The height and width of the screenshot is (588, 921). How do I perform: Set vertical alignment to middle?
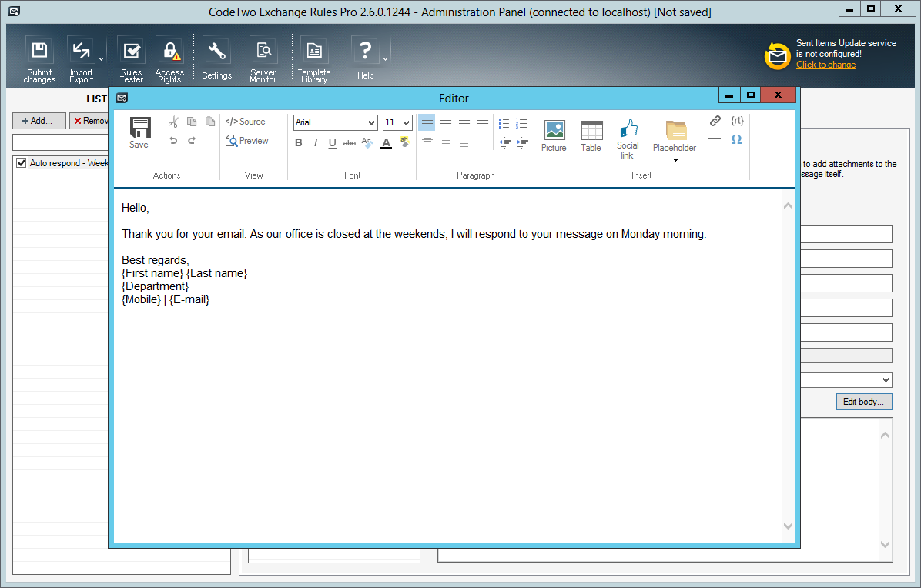446,142
